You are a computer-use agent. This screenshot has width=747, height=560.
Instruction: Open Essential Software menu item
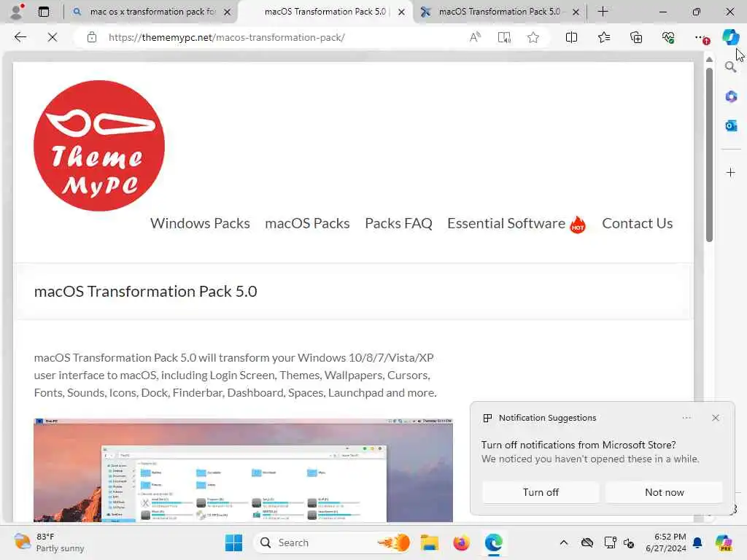pos(516,223)
